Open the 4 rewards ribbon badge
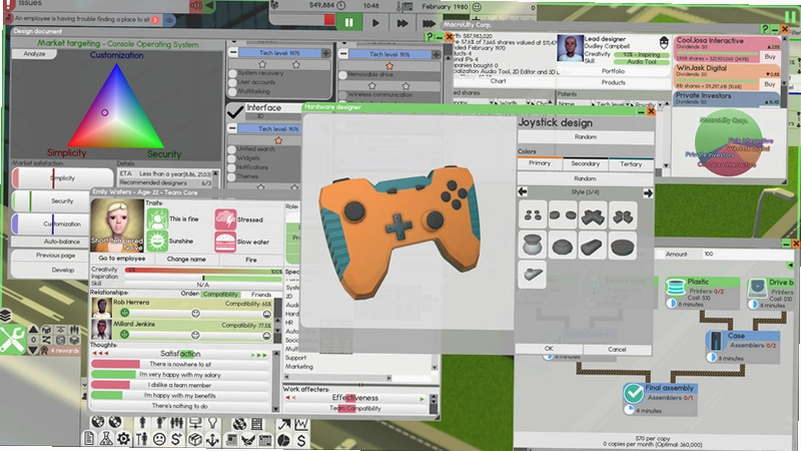The image size is (801, 451). coord(59,350)
